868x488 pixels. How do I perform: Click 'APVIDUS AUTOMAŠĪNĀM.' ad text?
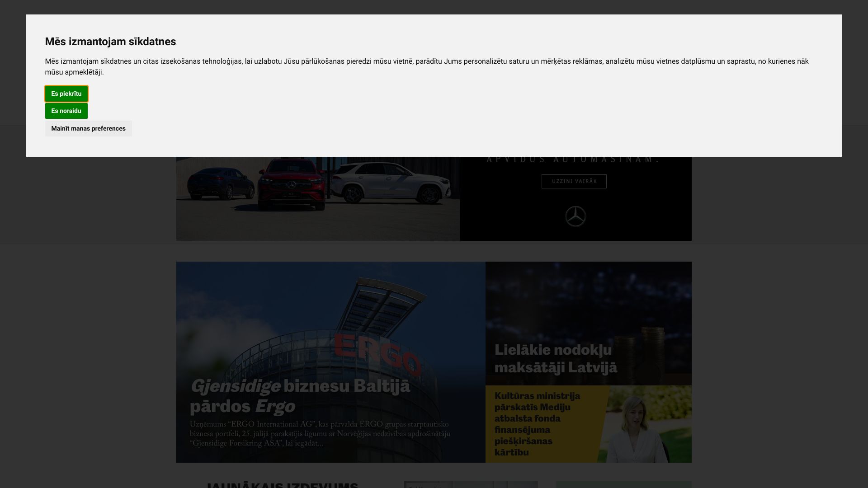573,160
